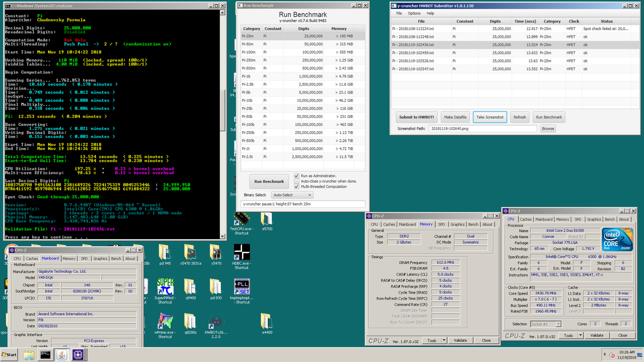Select the Pi-1b benchmark row
644x362 pixels.
303,76
